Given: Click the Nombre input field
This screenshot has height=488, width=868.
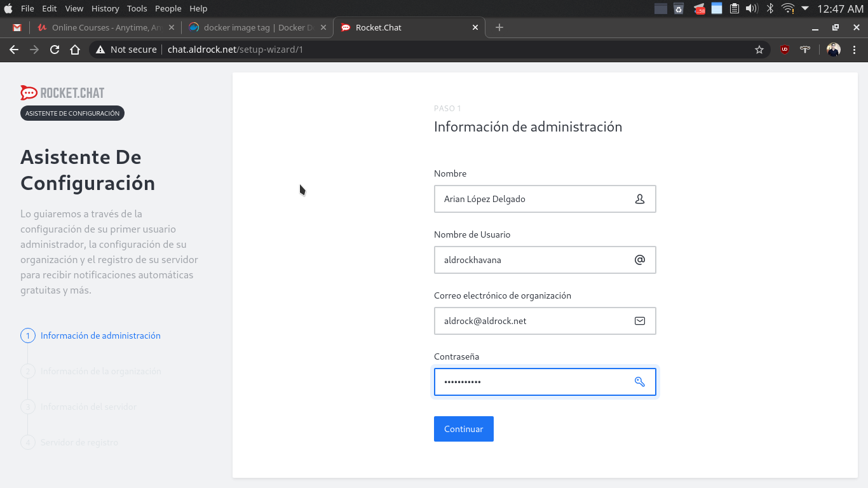Looking at the screenshot, I should (x=545, y=199).
